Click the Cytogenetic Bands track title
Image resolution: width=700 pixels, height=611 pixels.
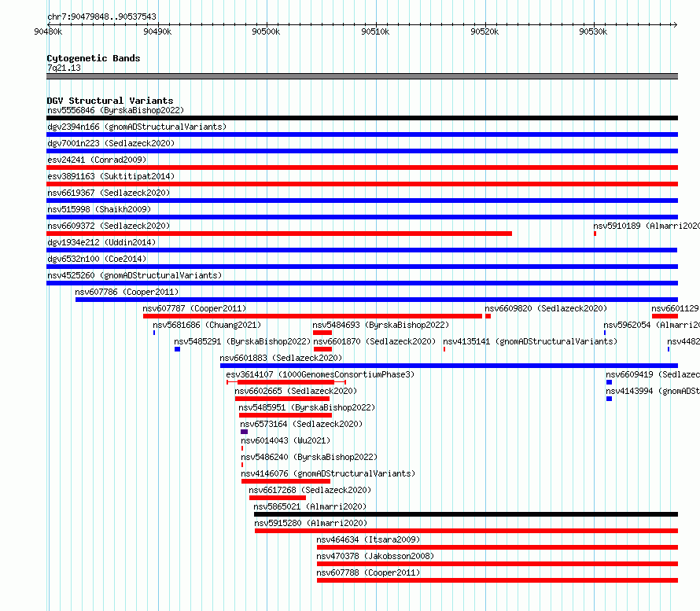click(x=94, y=58)
